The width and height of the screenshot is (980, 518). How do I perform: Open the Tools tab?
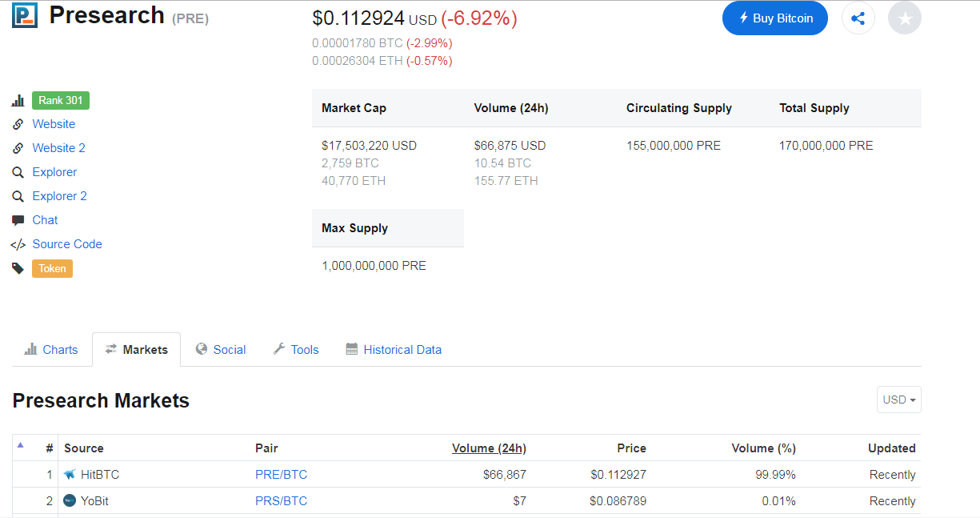click(296, 350)
